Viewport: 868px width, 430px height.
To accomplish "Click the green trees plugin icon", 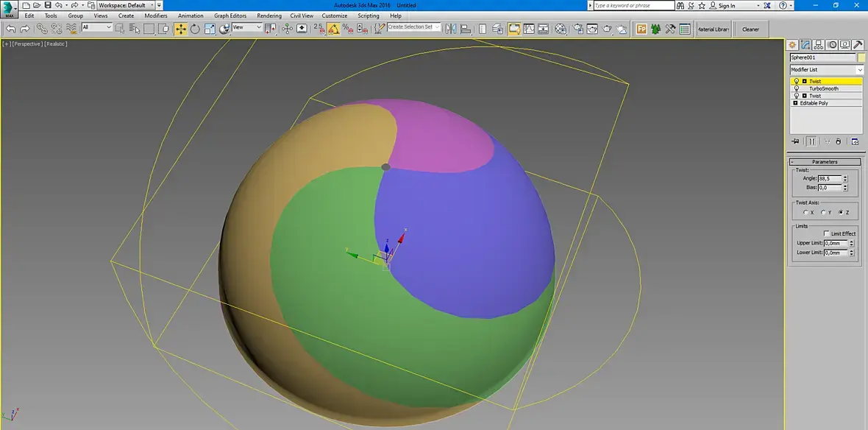I will click(656, 29).
